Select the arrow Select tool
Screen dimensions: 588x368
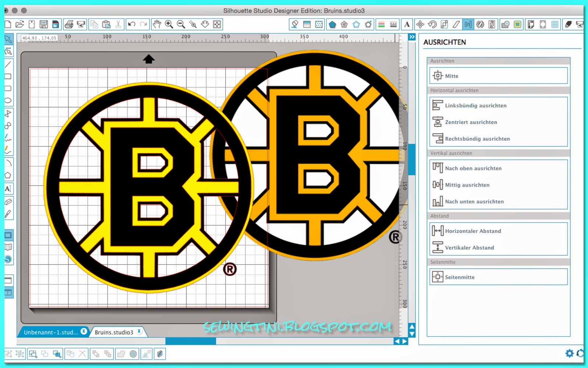[x=8, y=39]
